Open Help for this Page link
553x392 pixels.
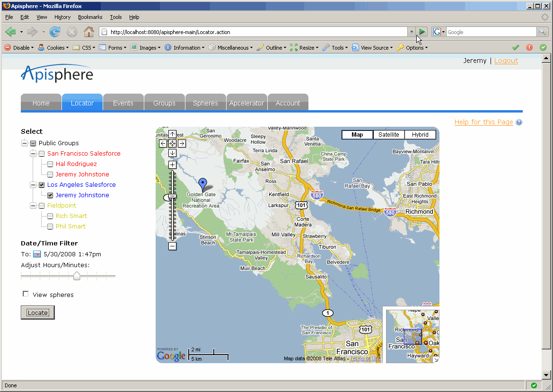(x=483, y=122)
